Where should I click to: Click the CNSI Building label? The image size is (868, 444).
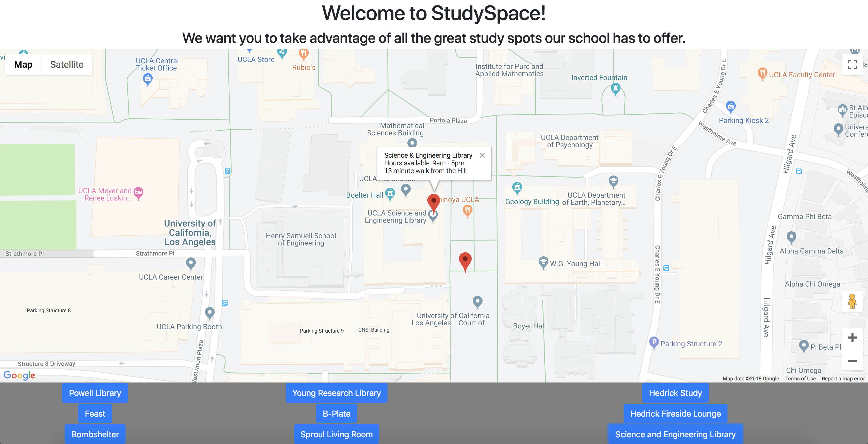click(x=374, y=330)
